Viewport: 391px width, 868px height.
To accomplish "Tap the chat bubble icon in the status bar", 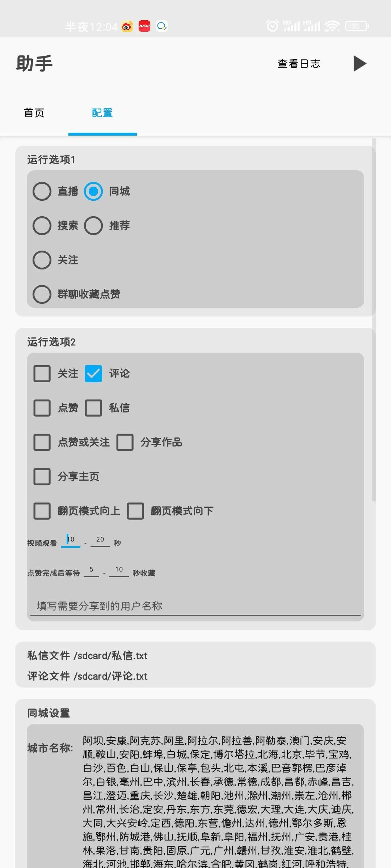I will point(162,26).
